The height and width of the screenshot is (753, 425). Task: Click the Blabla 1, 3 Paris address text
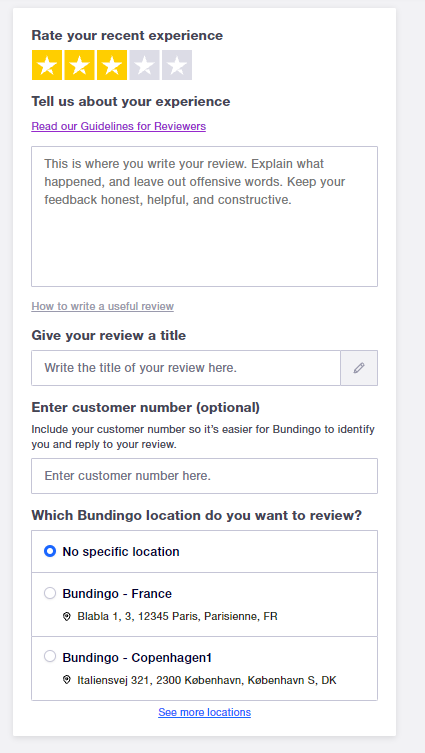point(178,616)
